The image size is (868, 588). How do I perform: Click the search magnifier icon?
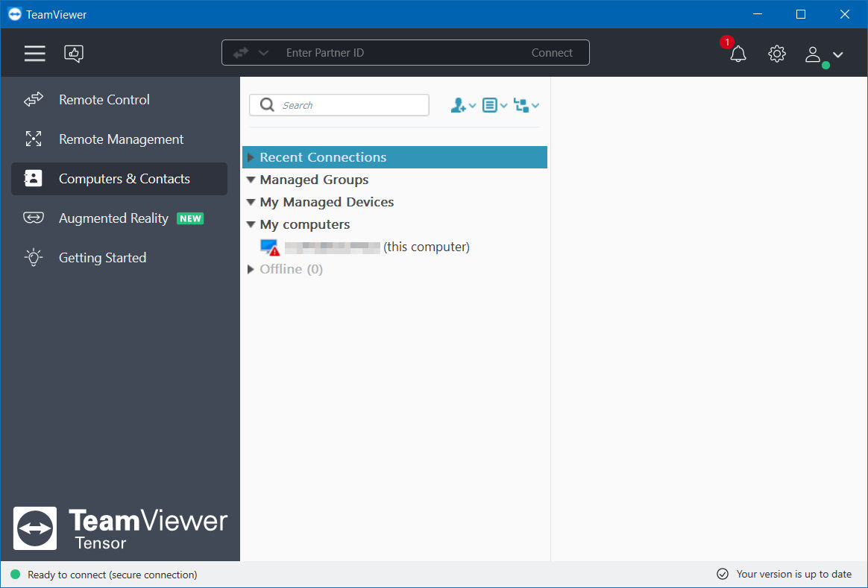[x=267, y=105]
